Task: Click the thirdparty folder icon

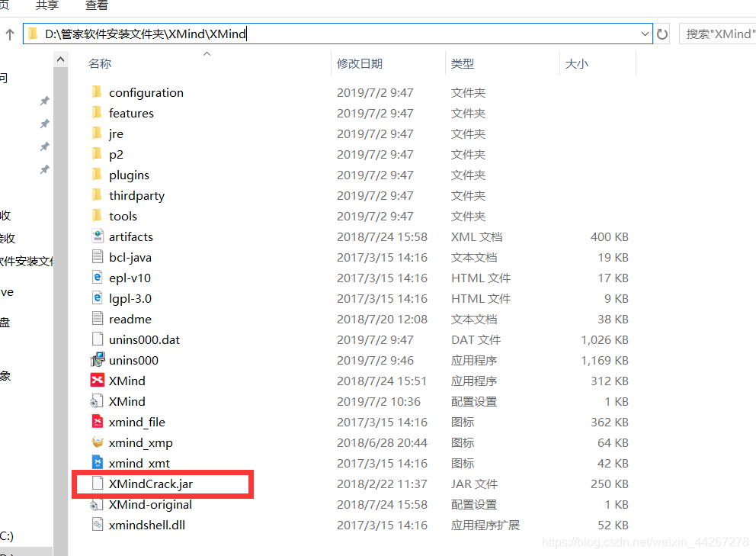Action: (97, 195)
